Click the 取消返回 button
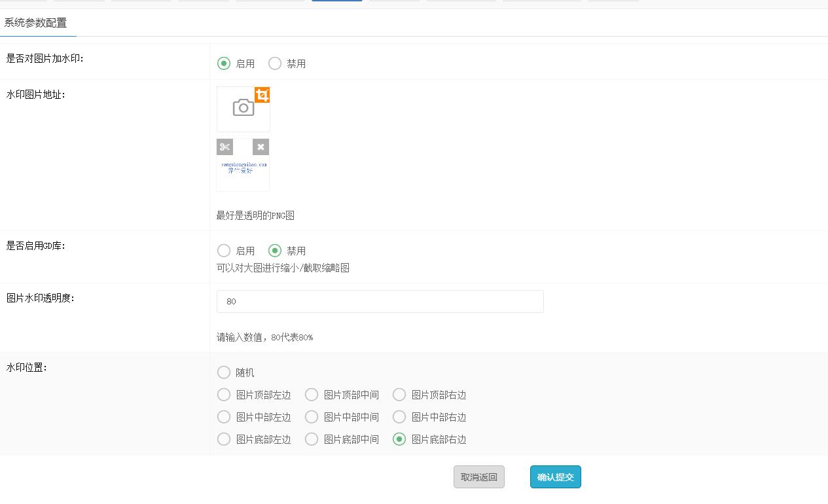The height and width of the screenshot is (504, 828). click(x=478, y=477)
